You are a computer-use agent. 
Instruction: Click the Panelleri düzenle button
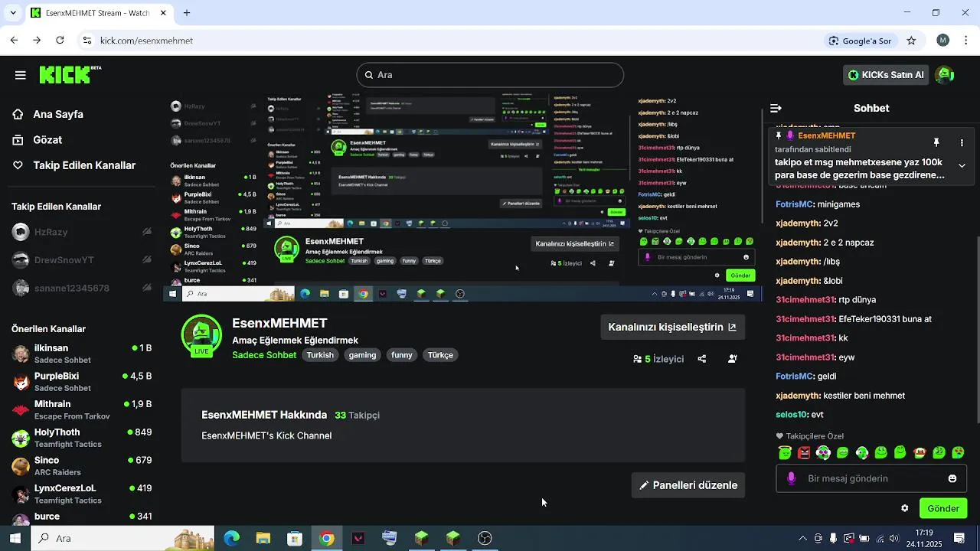click(688, 485)
